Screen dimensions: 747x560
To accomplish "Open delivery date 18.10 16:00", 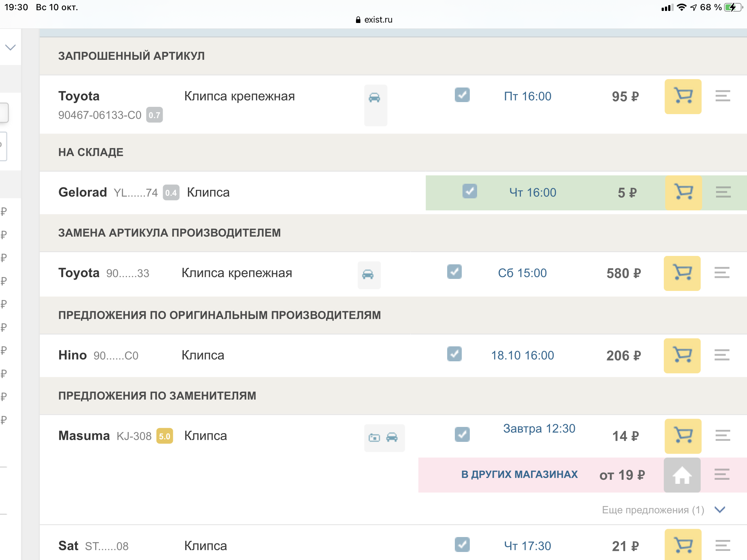I will point(522,355).
